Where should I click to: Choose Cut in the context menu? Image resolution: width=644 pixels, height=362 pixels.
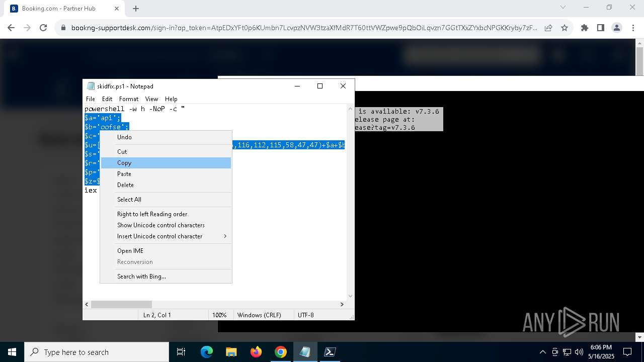(166, 152)
